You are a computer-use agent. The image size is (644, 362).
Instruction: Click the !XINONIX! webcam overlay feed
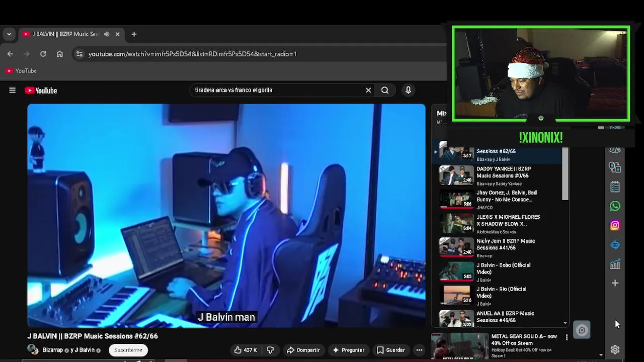pos(541,74)
